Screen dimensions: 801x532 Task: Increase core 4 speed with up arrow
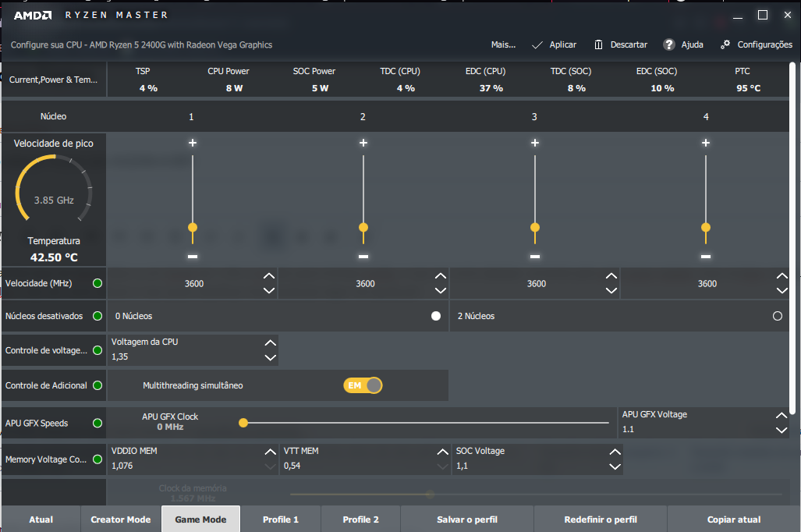point(782,276)
